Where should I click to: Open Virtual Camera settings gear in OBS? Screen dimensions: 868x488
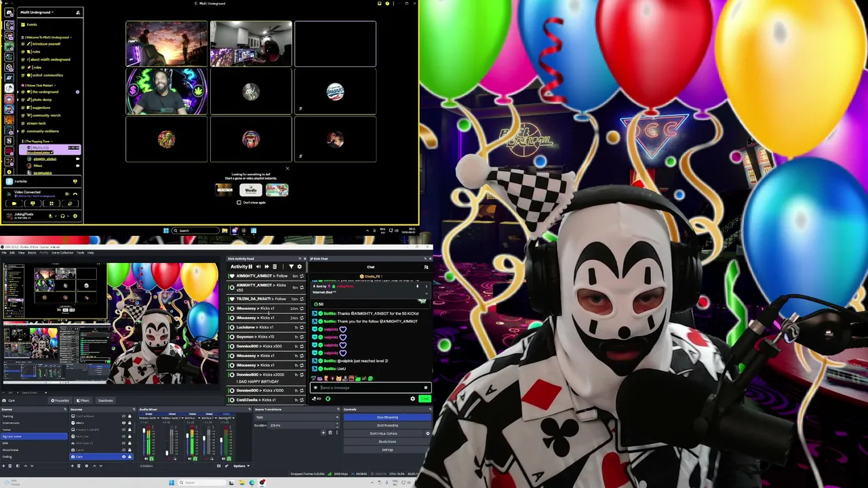(428, 434)
